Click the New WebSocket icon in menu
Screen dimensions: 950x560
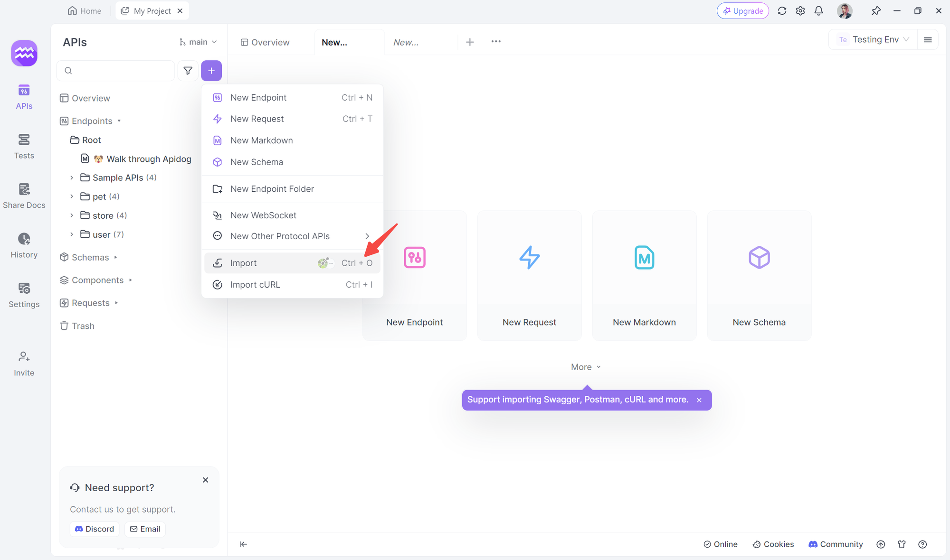coord(218,215)
